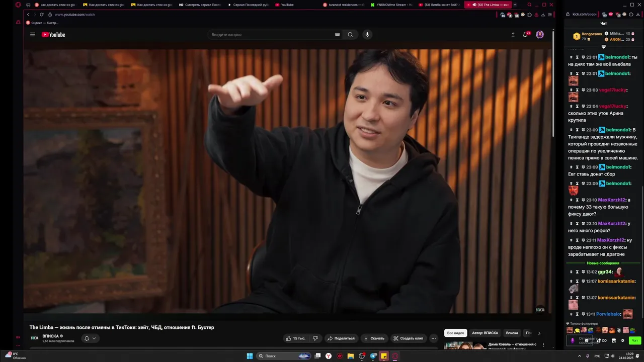
Task: Click the Windows taskbar Поиск search box
Action: [x=284, y=356]
